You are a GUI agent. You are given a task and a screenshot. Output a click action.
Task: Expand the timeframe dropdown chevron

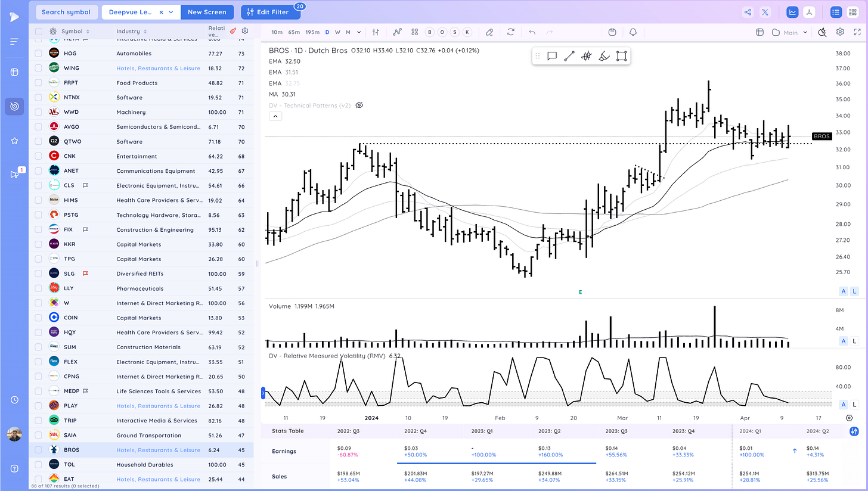pyautogui.click(x=359, y=32)
